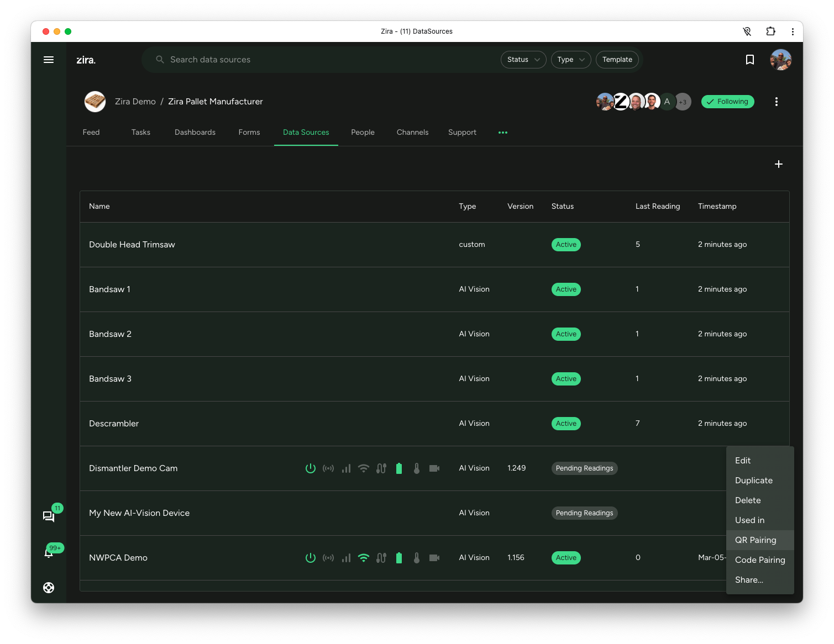Select QR Pairing from the context menu
This screenshot has height=644, width=834.
click(x=760, y=540)
